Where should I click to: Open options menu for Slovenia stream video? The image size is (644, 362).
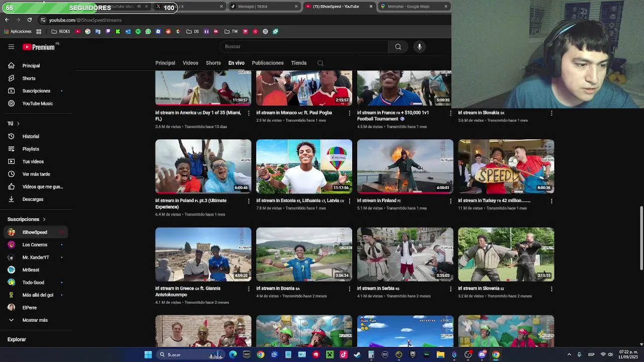tap(551, 289)
